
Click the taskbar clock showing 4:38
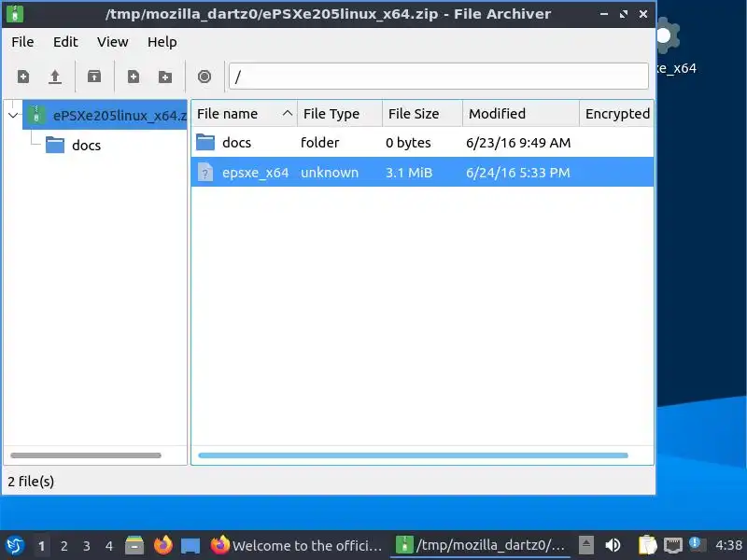click(x=729, y=545)
